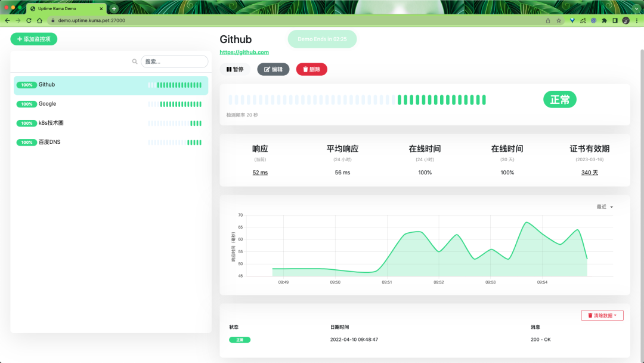
Task: Click the Github page heading
Action: point(236,39)
